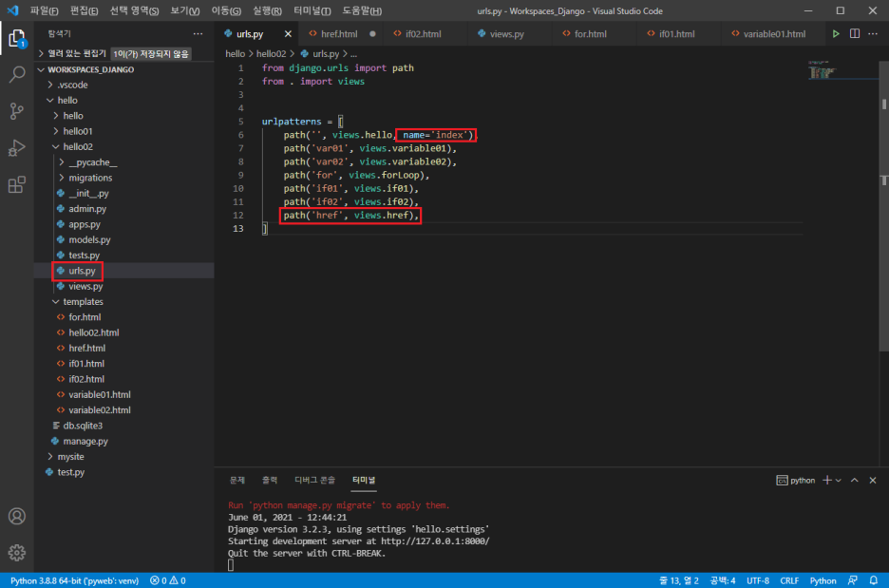The image size is (889, 588).
Task: Open notifications bell in status bar
Action: [874, 580]
